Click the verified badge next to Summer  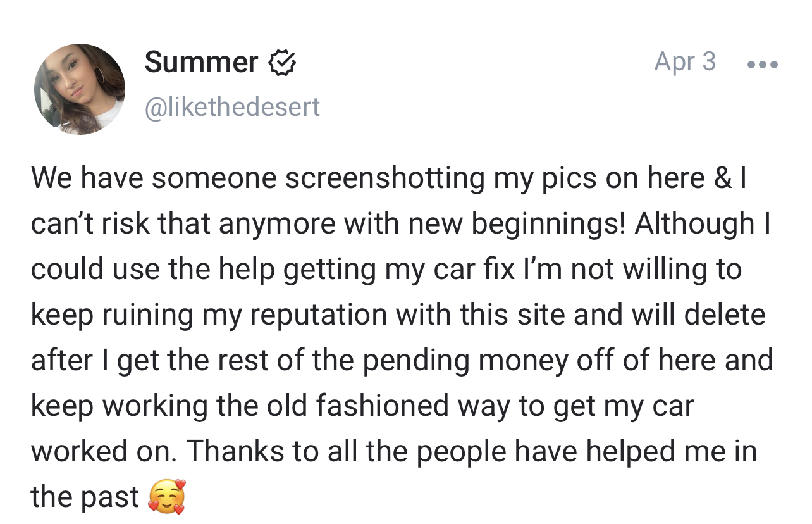coord(283,63)
